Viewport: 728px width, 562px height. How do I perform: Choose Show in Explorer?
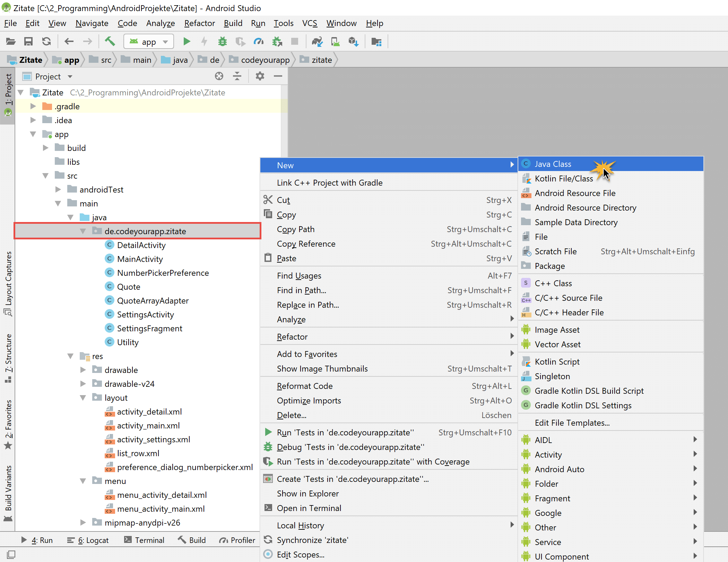coord(389,494)
